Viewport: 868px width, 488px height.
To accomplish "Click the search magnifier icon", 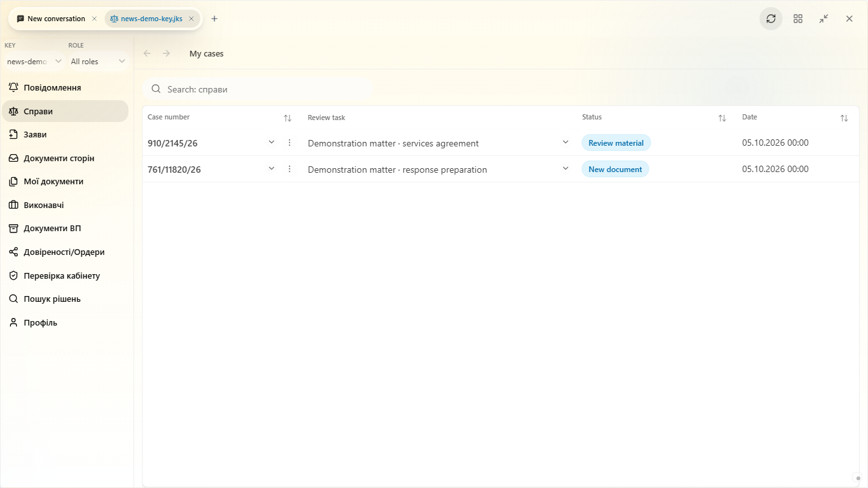I will click(x=156, y=89).
